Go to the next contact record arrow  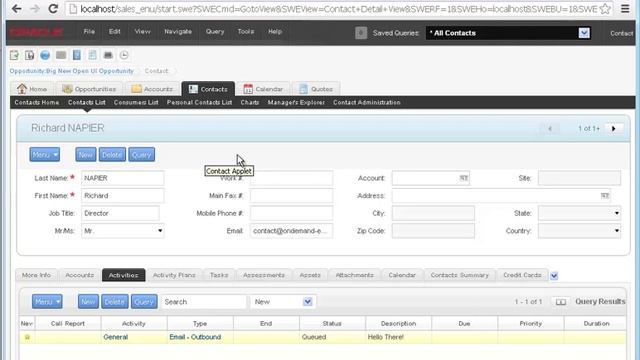613,129
